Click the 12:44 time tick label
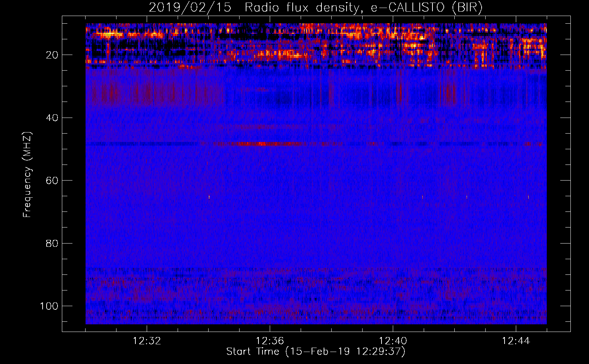 pyautogui.click(x=516, y=341)
